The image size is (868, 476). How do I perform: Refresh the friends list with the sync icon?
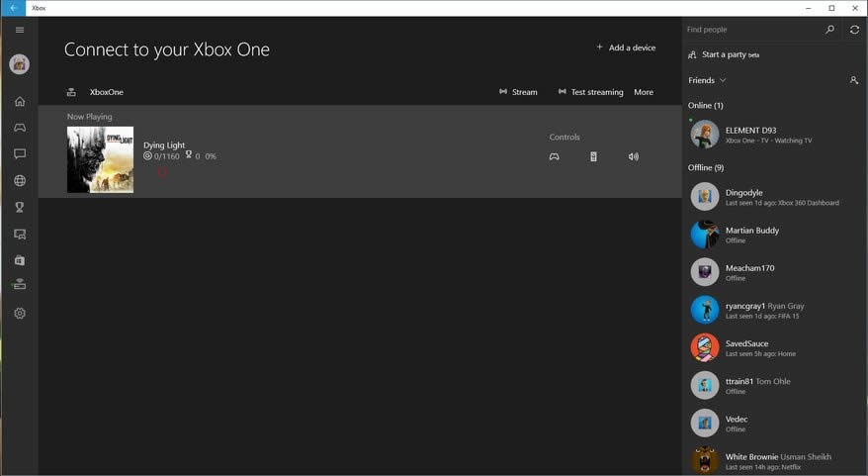point(855,30)
